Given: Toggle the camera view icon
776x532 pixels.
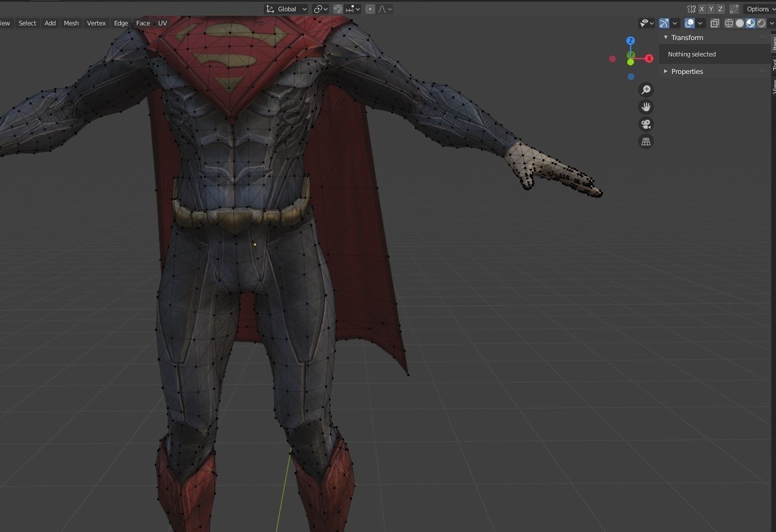Looking at the screenshot, I should [646, 124].
